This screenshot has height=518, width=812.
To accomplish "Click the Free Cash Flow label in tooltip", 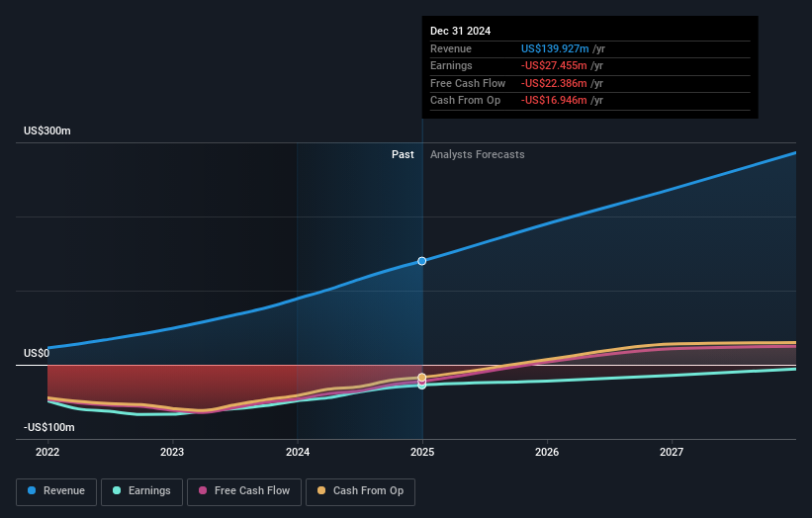I will 468,83.
